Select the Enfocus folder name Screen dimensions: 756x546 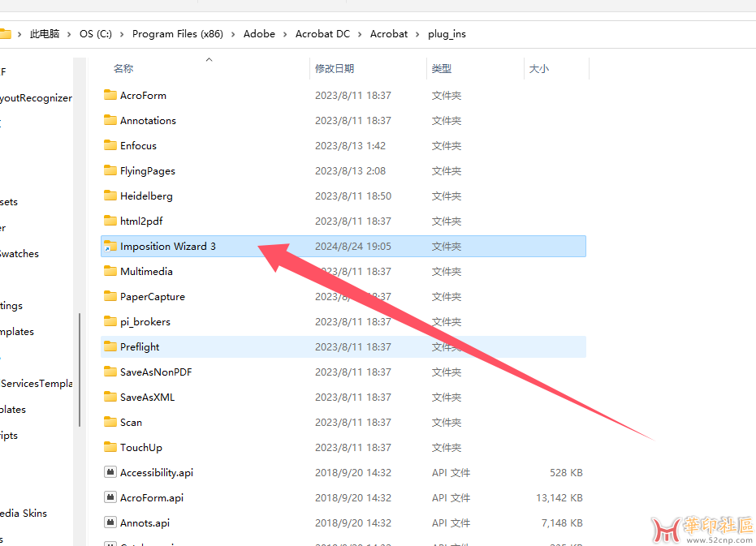coord(138,145)
